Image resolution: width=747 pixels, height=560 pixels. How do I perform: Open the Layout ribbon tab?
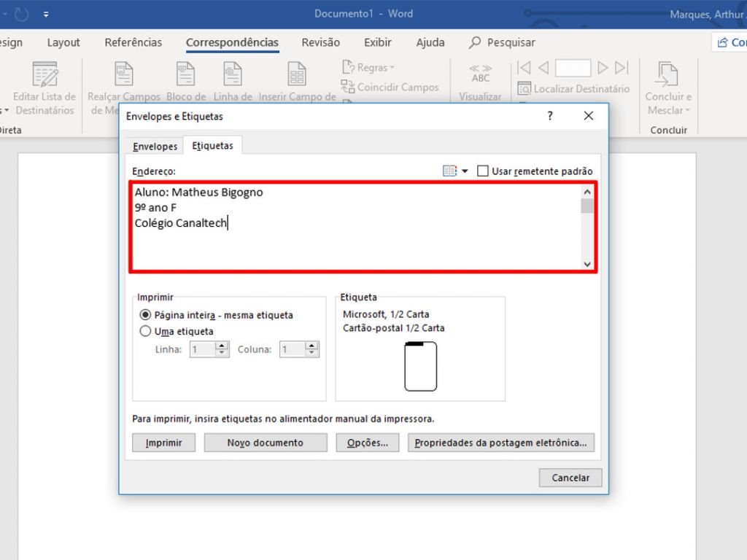[63, 42]
